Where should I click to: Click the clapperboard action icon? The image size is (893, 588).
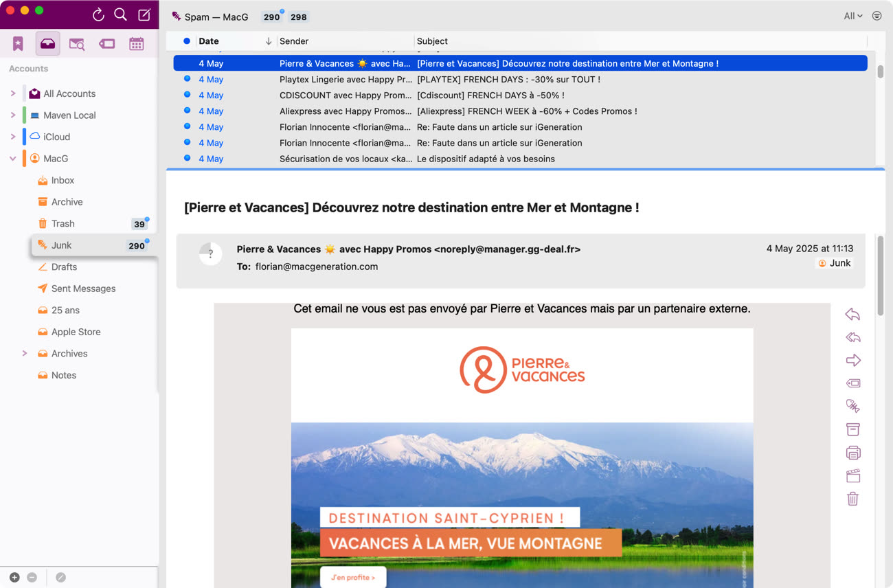tap(852, 476)
